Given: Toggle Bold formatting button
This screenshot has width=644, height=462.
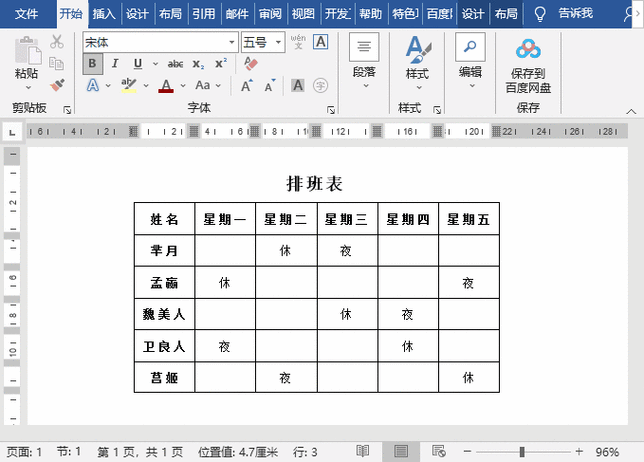Looking at the screenshot, I should point(92,64).
